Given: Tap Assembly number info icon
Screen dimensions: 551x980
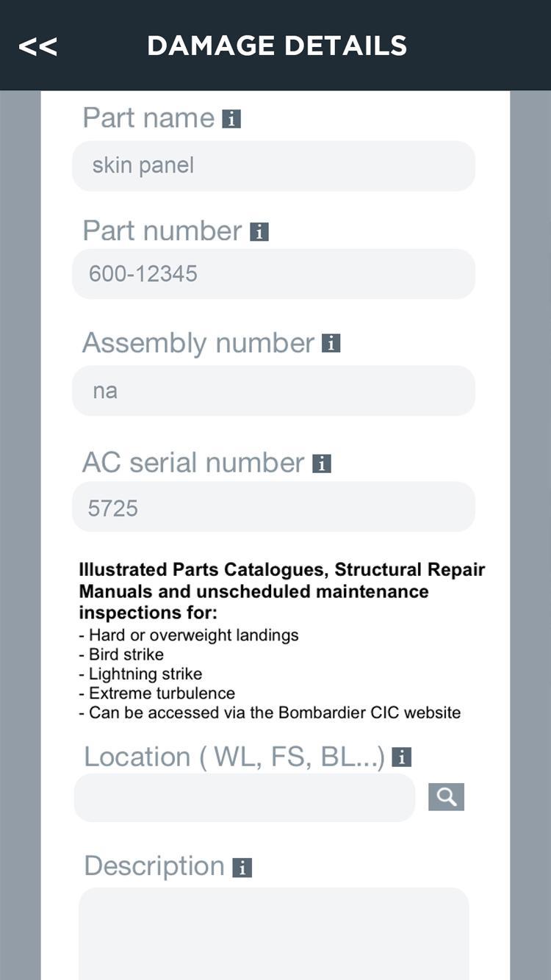Looking at the screenshot, I should [x=331, y=343].
